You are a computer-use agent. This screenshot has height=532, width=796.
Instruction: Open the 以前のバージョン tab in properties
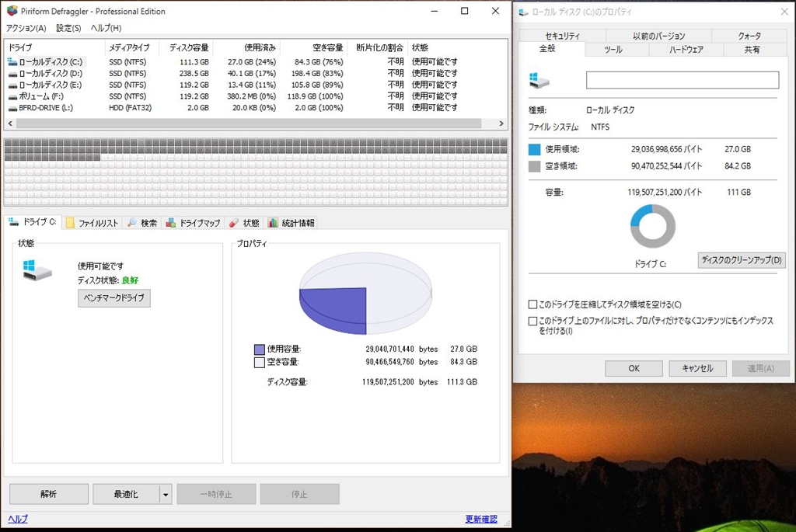point(659,36)
